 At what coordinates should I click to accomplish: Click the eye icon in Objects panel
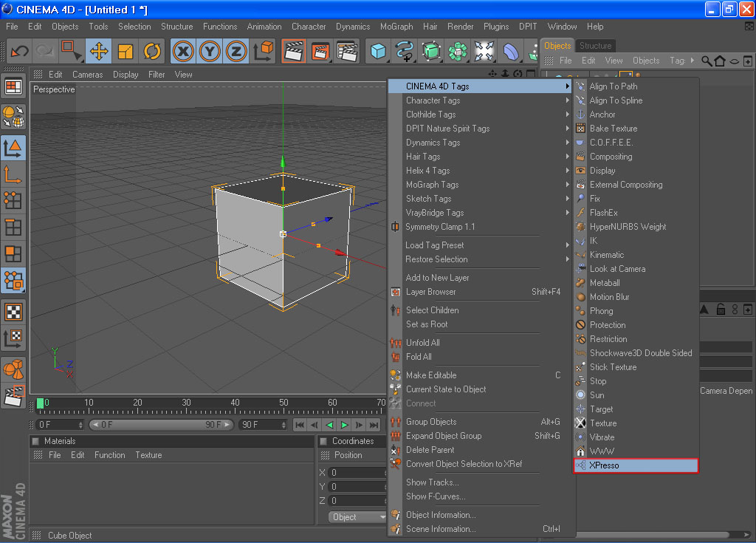pos(734,61)
